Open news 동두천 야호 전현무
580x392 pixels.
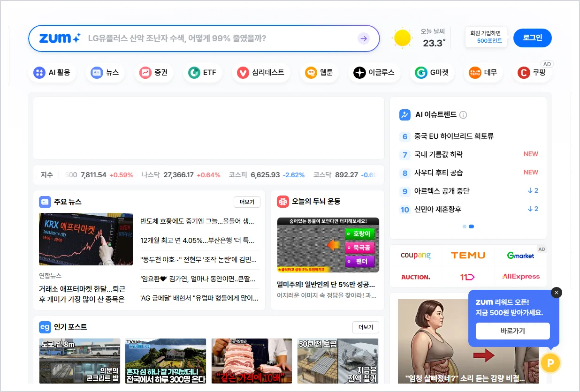[198, 260]
